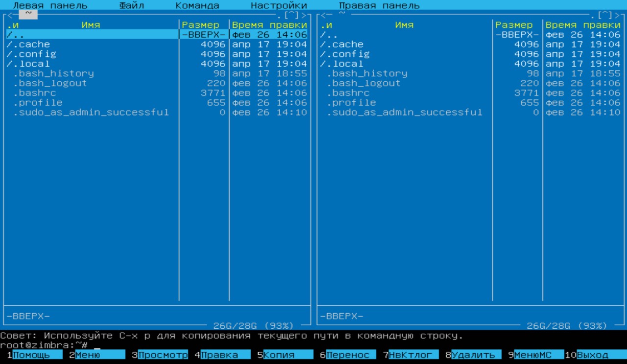Click the 4 Правка function key button
Image resolution: width=627 pixels, height=364 pixels.
click(222, 355)
